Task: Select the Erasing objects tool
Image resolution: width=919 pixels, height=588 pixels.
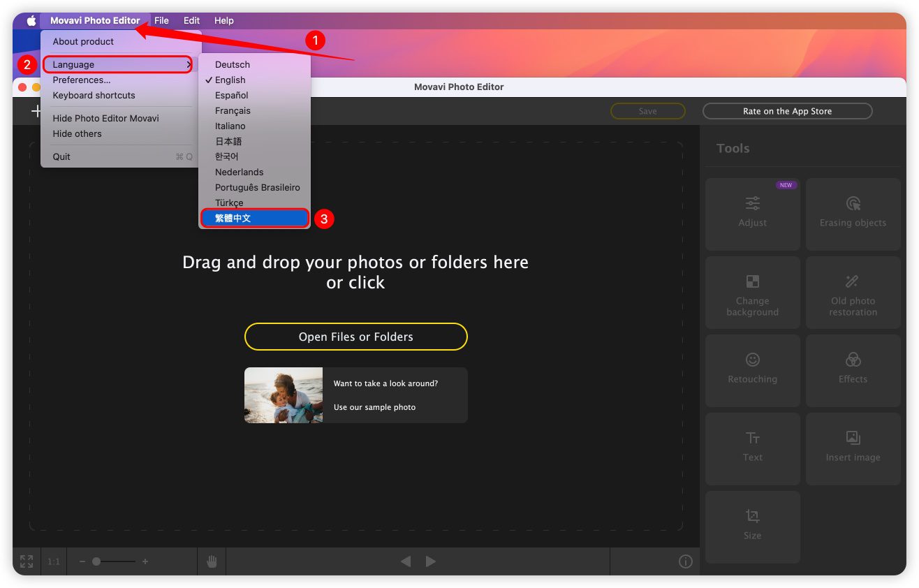Action: click(x=853, y=213)
